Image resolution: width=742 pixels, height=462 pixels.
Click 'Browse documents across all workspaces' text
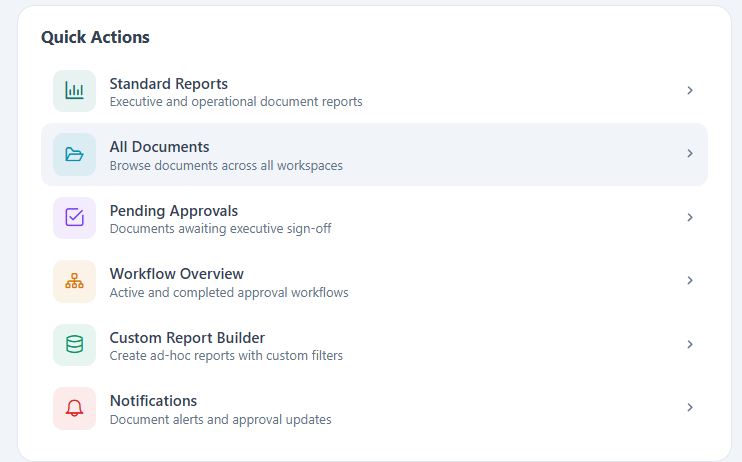click(x=226, y=166)
